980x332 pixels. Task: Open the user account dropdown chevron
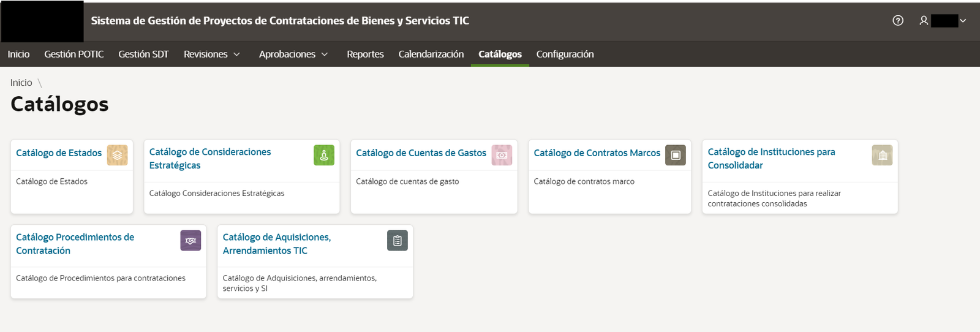(963, 21)
